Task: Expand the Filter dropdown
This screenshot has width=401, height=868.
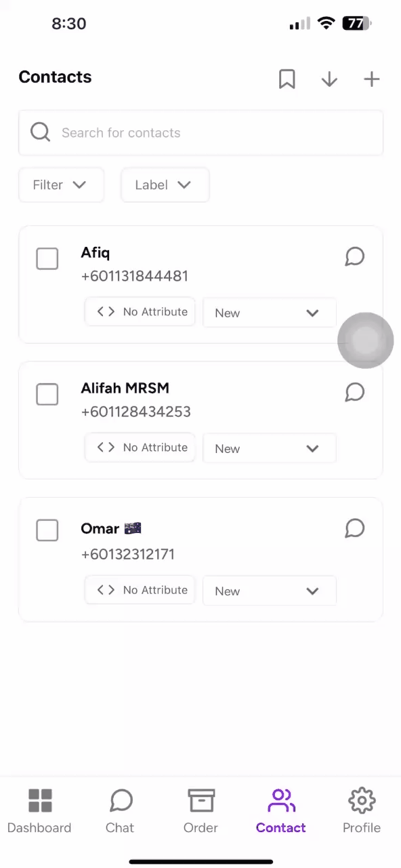Action: (62, 184)
